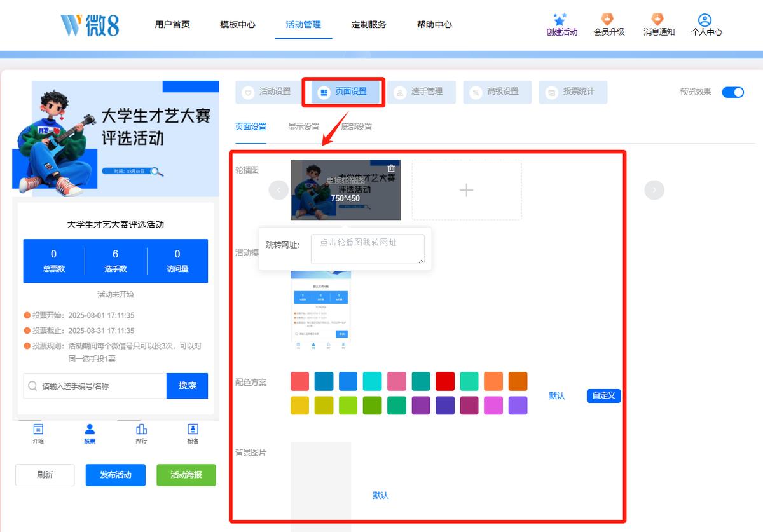Click the 发布活动 button
This screenshot has width=763, height=532.
tap(116, 475)
